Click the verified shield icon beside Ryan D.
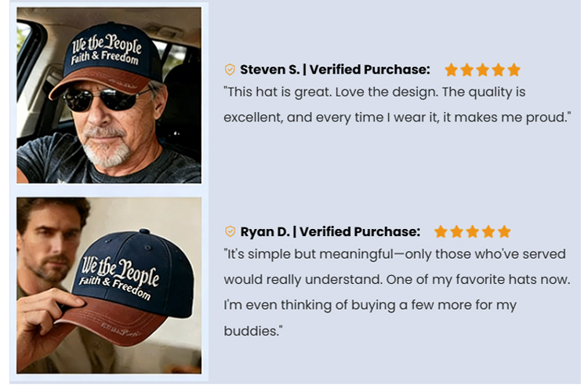This screenshot has height=392, width=588. click(230, 232)
